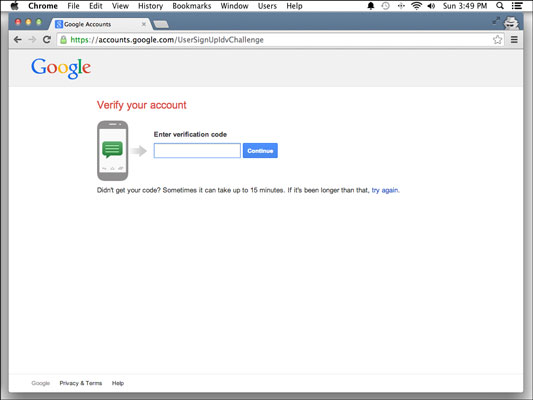The image size is (533, 400).
Task: Reload the page with the refresh icon
Action: click(x=47, y=40)
